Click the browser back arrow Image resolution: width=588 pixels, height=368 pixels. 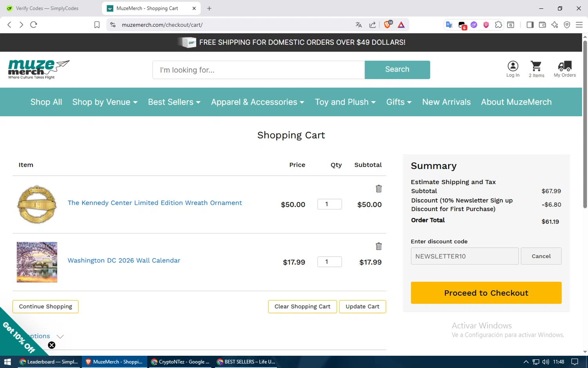[x=9, y=25]
